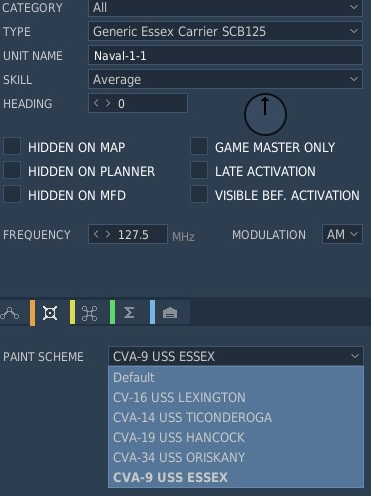Select the payload crosshair tab icon

click(x=50, y=313)
